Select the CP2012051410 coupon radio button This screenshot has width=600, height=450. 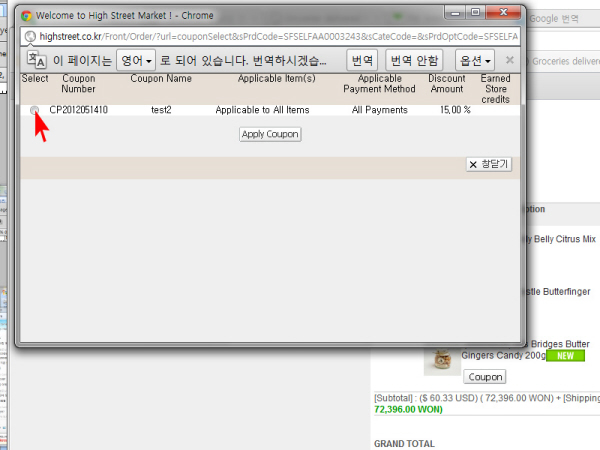(x=34, y=110)
